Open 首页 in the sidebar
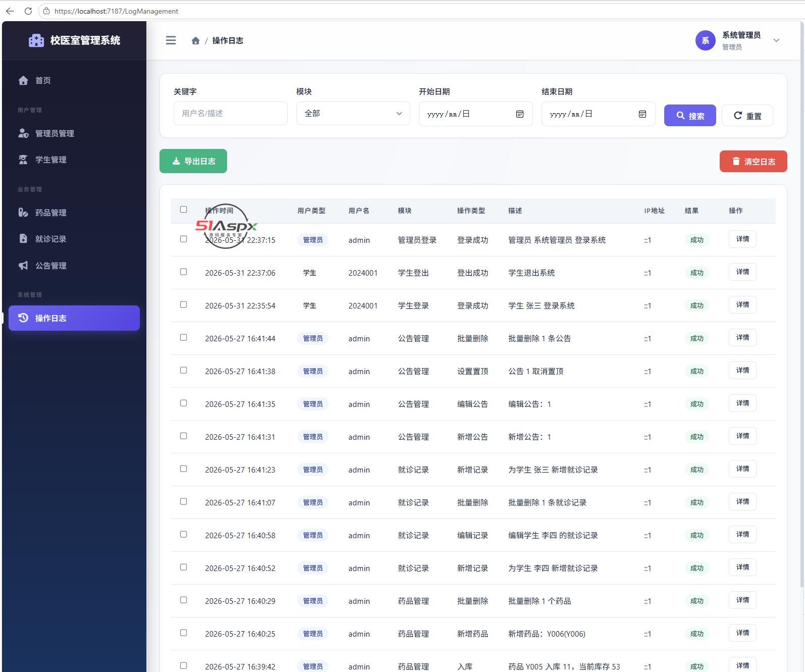Screen dimensions: 805x672 click(74, 80)
